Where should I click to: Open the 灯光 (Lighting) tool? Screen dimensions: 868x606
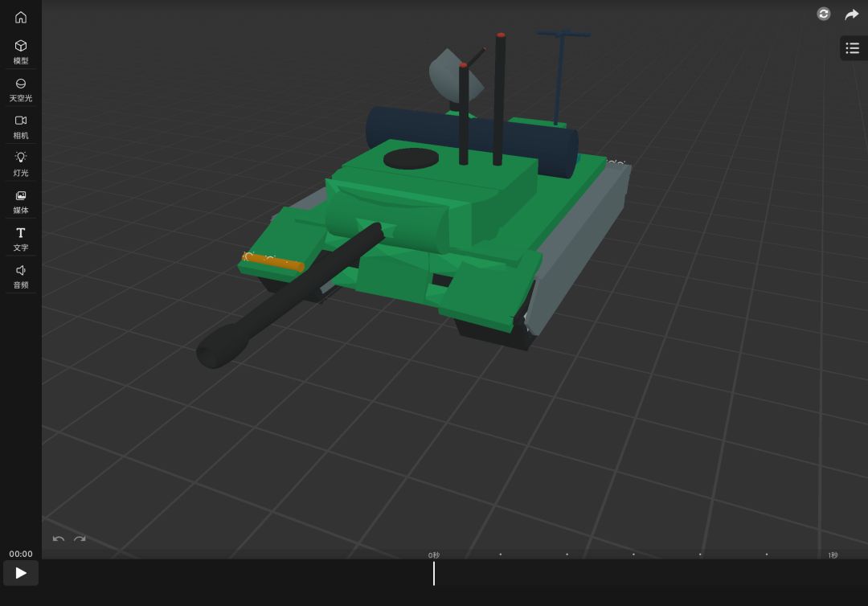point(20,165)
